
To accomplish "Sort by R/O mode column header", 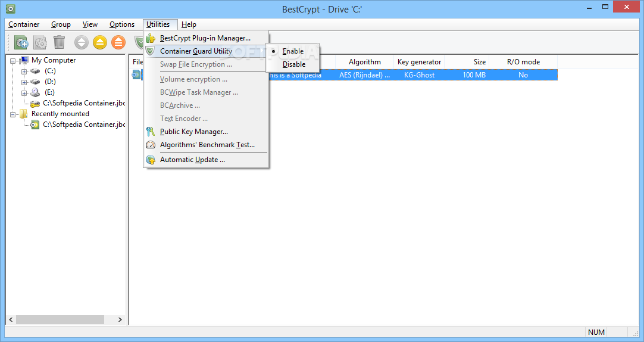I will pyautogui.click(x=523, y=62).
